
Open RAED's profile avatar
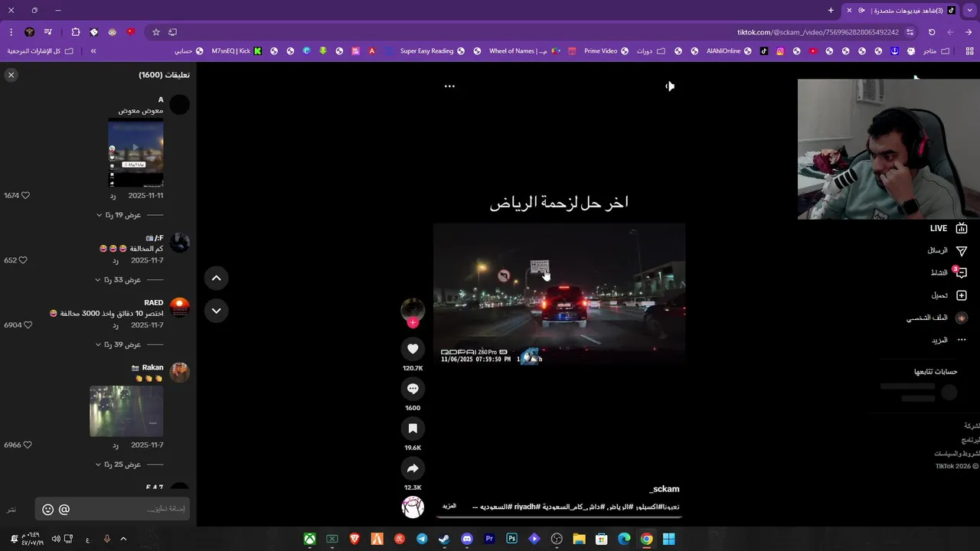[x=179, y=308]
